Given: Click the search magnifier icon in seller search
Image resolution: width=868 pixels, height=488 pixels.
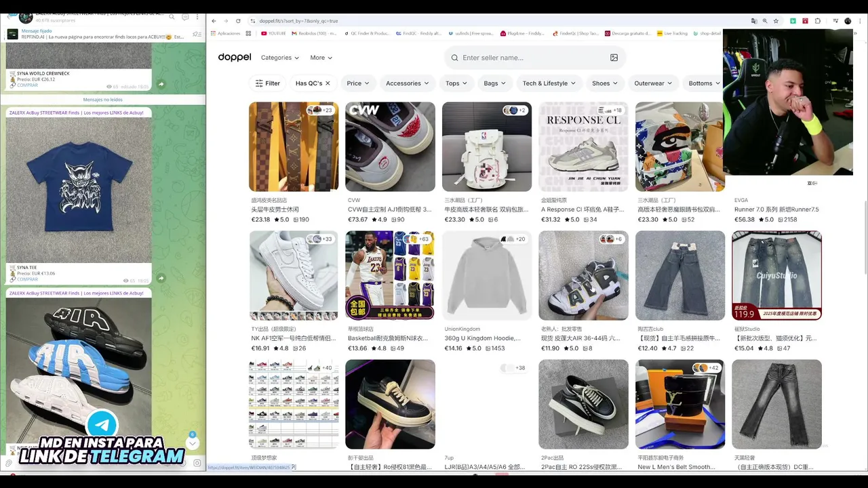Looking at the screenshot, I should [455, 58].
